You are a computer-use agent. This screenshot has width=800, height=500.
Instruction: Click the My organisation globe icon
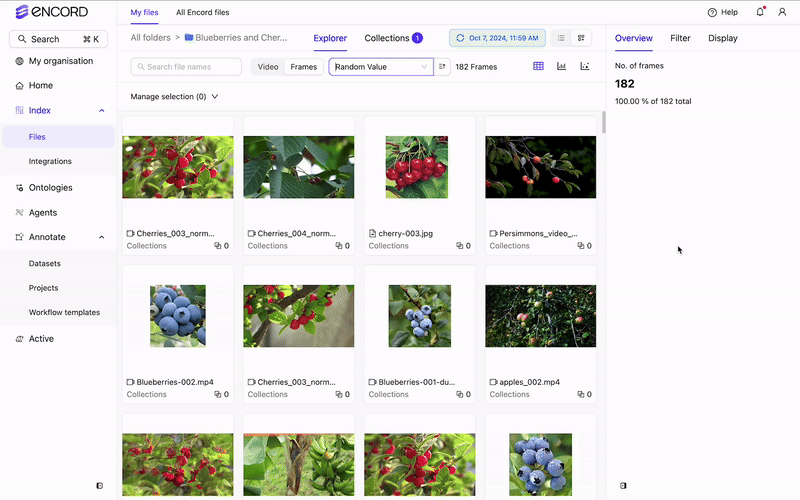(x=19, y=61)
